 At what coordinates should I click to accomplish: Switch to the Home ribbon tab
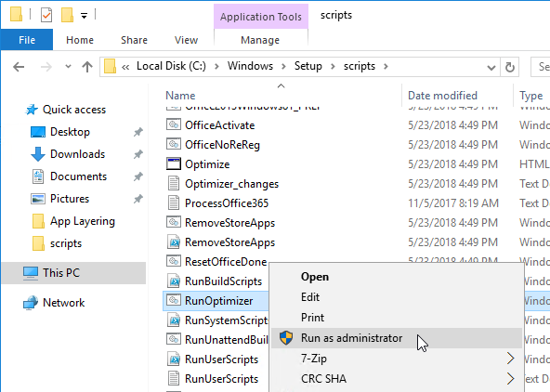[x=80, y=40]
